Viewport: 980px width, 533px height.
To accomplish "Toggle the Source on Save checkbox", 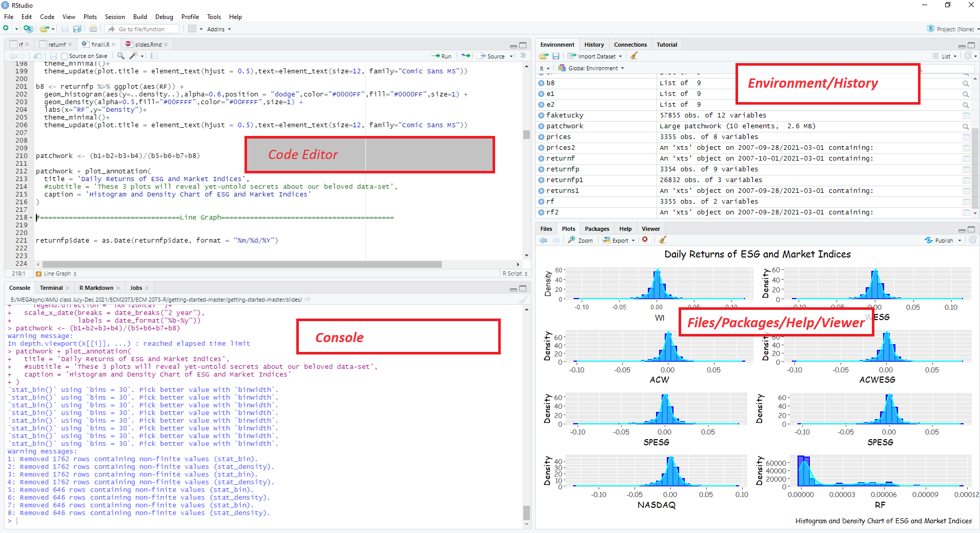I will pos(65,56).
